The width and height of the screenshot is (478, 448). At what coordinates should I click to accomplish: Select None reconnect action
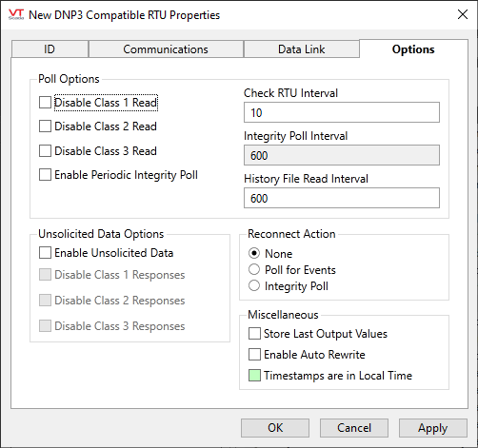[254, 253]
